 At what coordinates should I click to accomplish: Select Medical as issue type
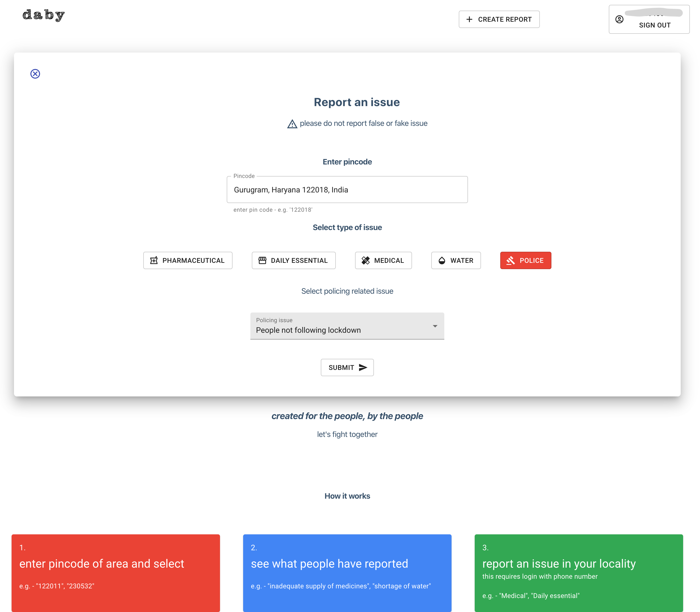pyautogui.click(x=383, y=261)
